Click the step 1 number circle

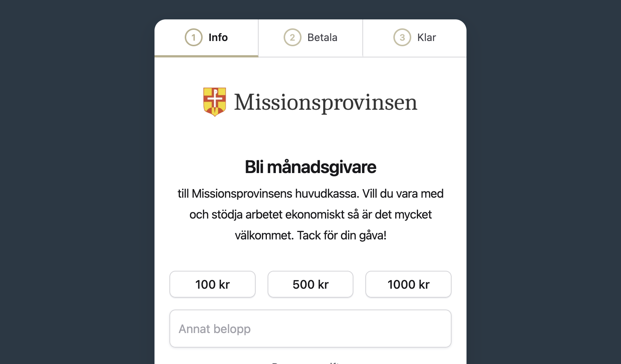[193, 37]
